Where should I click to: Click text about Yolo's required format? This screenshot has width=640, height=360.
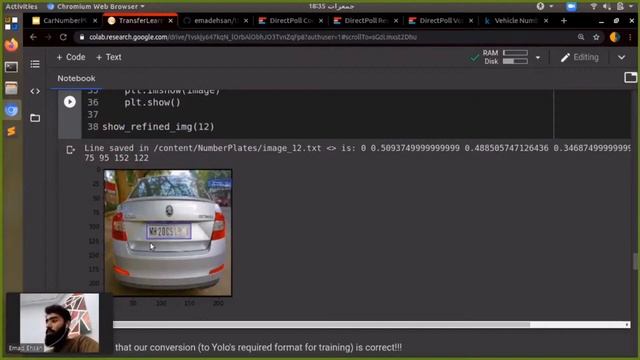(x=258, y=347)
